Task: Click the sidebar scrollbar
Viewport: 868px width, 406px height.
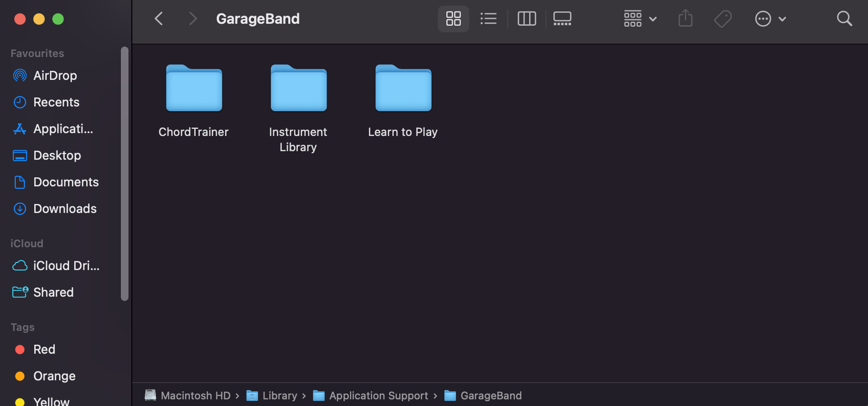Action: 125,174
